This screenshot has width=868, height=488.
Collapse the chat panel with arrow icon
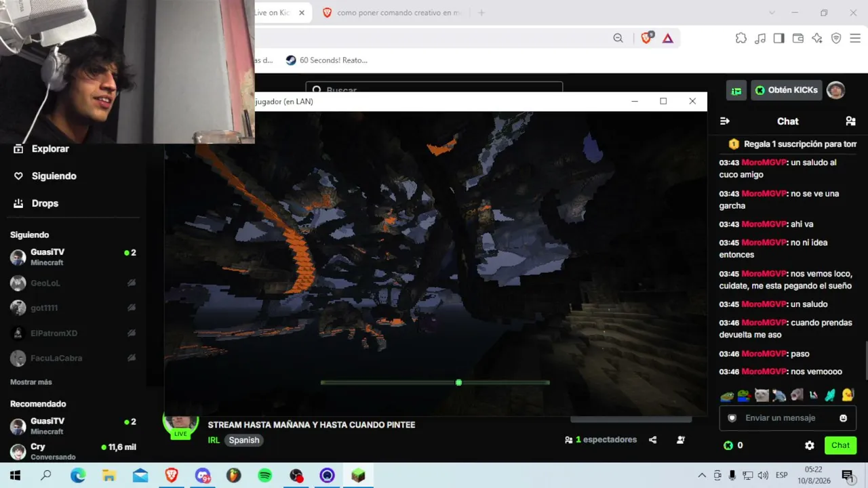point(725,121)
